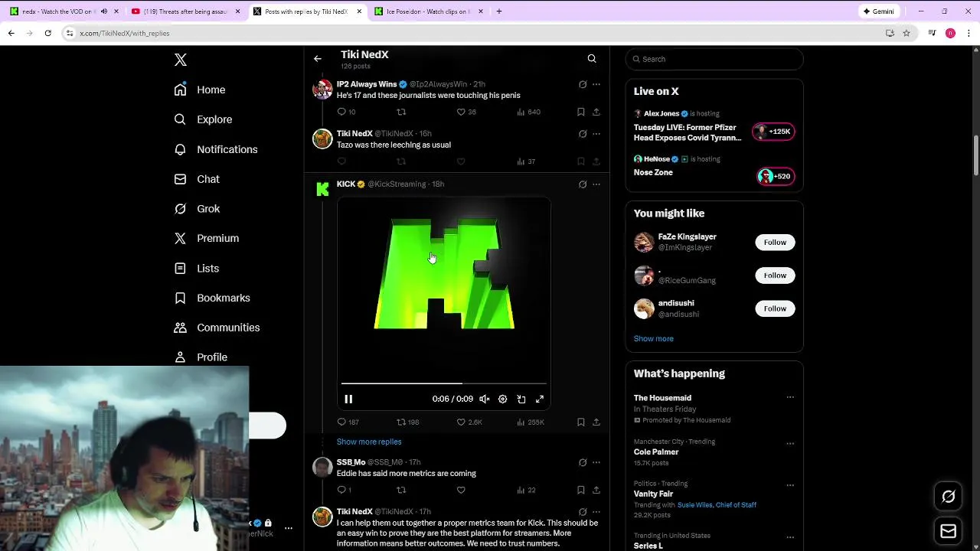The image size is (980, 551).
Task: Open Home in the sidebar
Action: click(200, 90)
